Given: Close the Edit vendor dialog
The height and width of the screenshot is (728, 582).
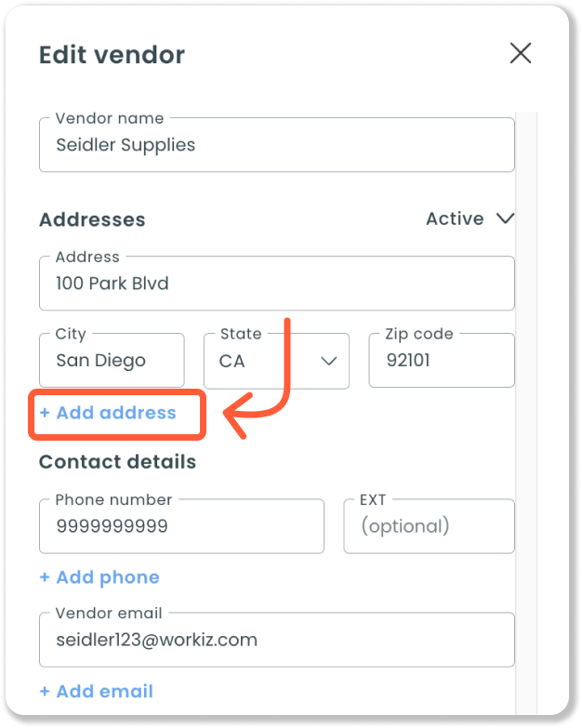Looking at the screenshot, I should (x=521, y=53).
